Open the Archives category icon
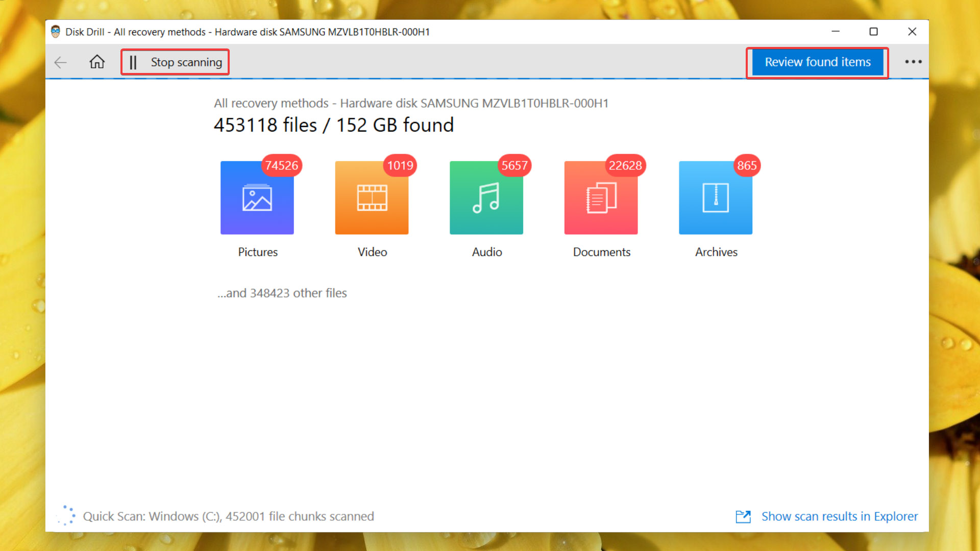This screenshot has height=551, width=980. coord(716,197)
